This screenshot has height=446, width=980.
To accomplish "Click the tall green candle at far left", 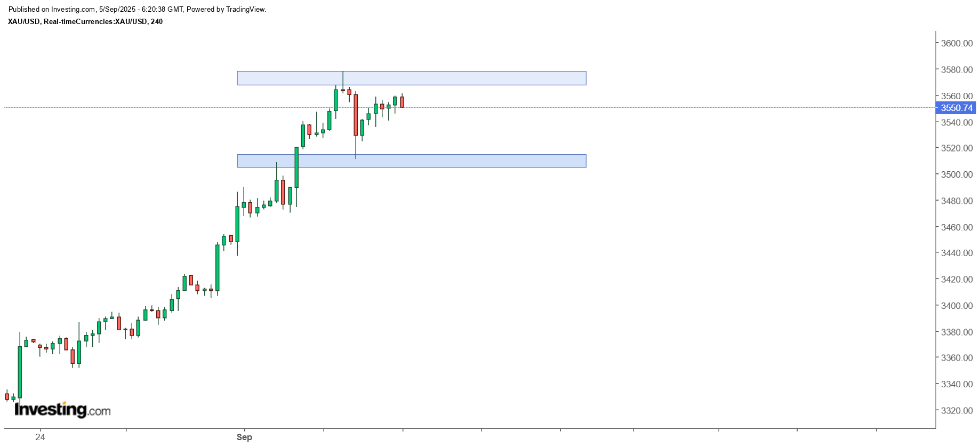I will [x=20, y=372].
